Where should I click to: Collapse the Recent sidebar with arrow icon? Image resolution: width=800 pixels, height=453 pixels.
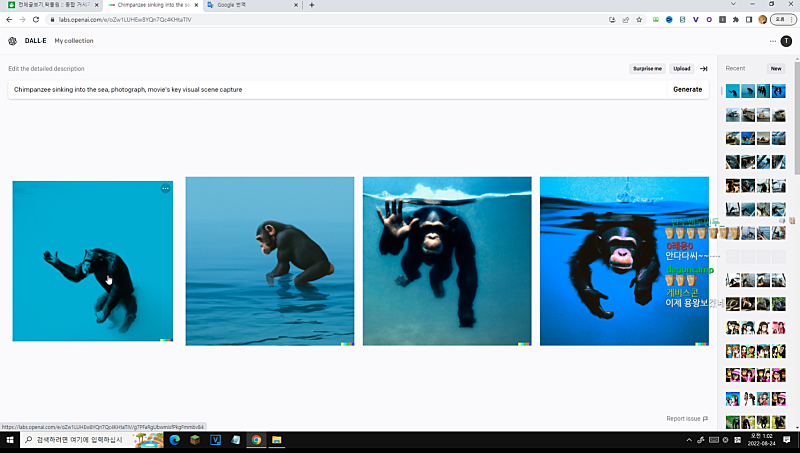click(704, 69)
